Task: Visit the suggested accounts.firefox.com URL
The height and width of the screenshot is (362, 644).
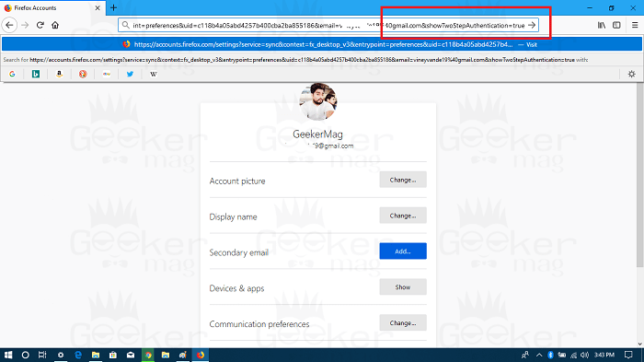Action: (322, 44)
